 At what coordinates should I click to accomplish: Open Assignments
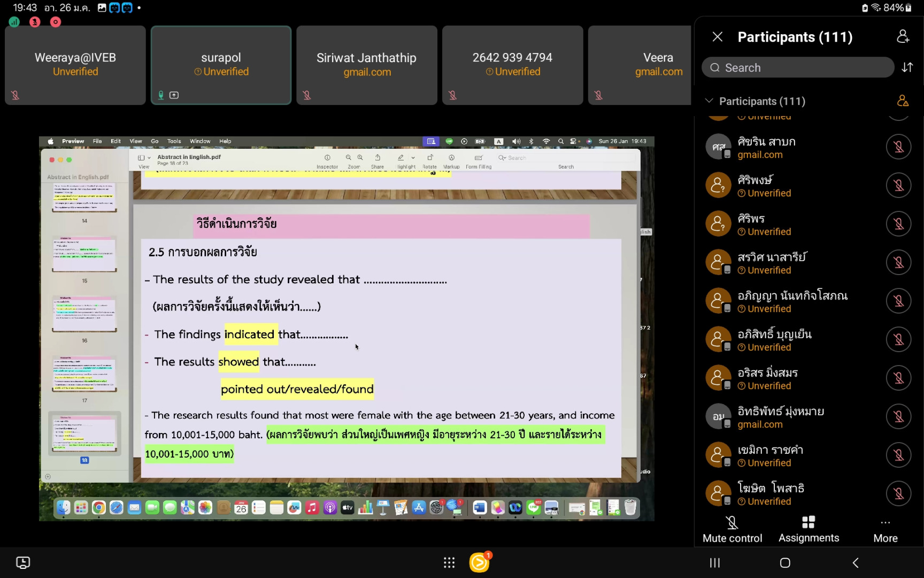pyautogui.click(x=808, y=529)
